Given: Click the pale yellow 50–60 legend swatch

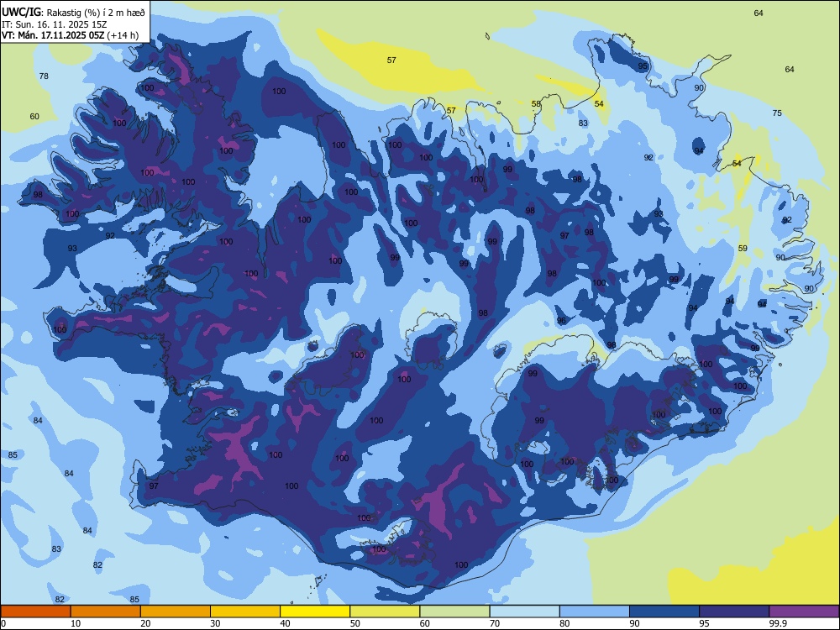Looking at the screenshot, I should 386,612.
